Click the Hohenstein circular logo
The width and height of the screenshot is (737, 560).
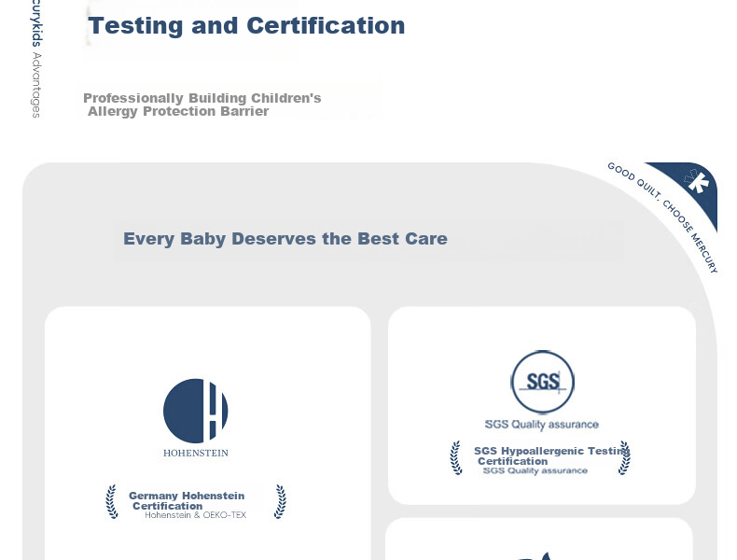[196, 411]
